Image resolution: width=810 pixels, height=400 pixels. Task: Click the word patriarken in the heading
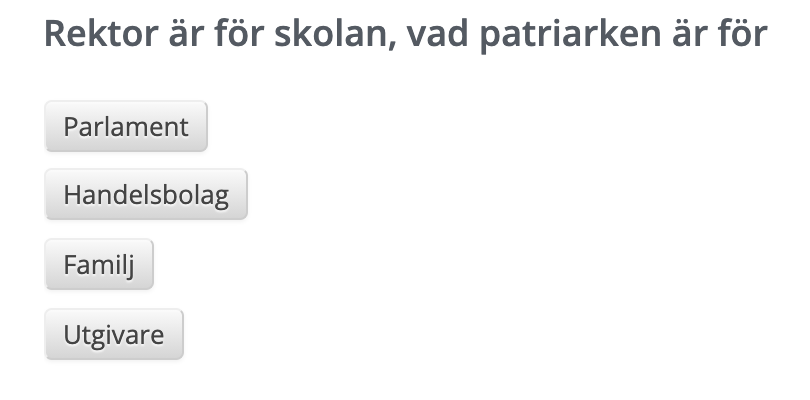570,35
